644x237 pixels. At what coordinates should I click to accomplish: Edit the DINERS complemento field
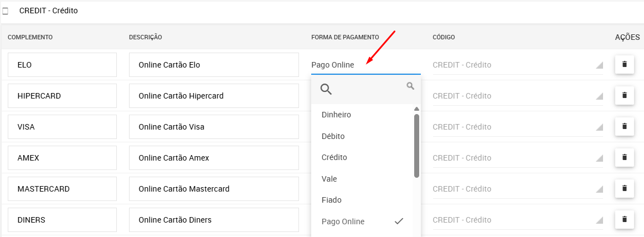click(x=62, y=220)
